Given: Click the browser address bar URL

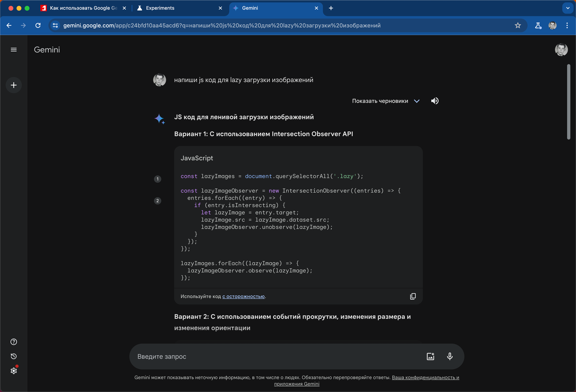Looking at the screenshot, I should tap(222, 25).
